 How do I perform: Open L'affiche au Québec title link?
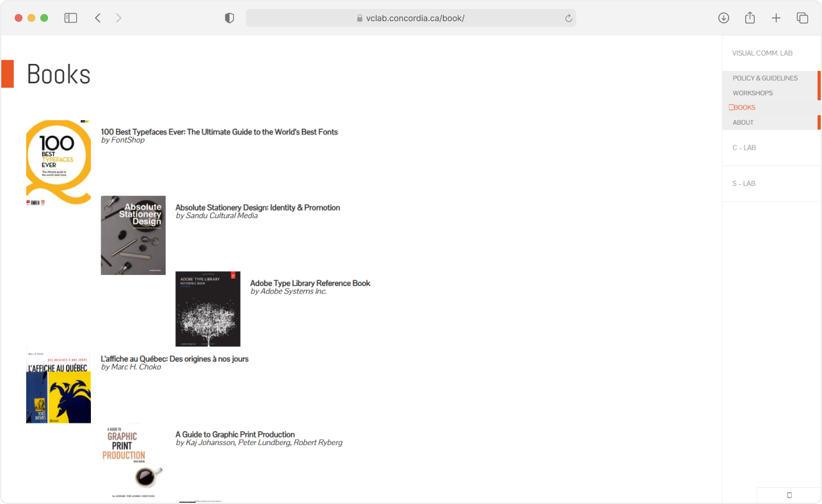174,359
